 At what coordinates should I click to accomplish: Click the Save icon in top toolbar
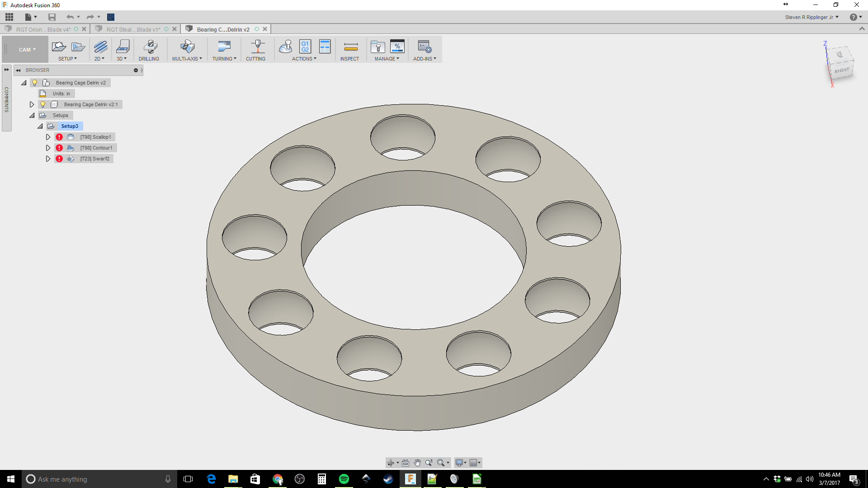tap(52, 17)
